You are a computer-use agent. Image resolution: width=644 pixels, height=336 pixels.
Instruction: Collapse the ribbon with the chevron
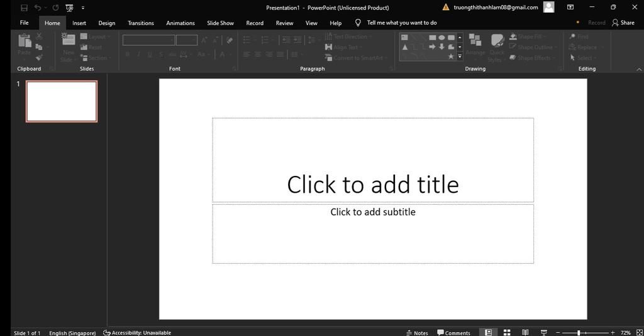point(639,69)
